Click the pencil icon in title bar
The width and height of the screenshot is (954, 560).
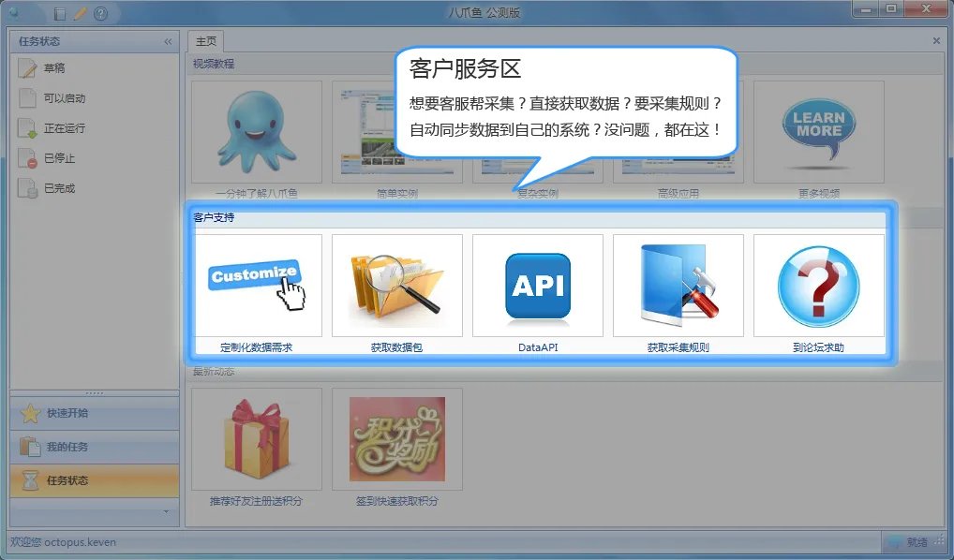[80, 13]
